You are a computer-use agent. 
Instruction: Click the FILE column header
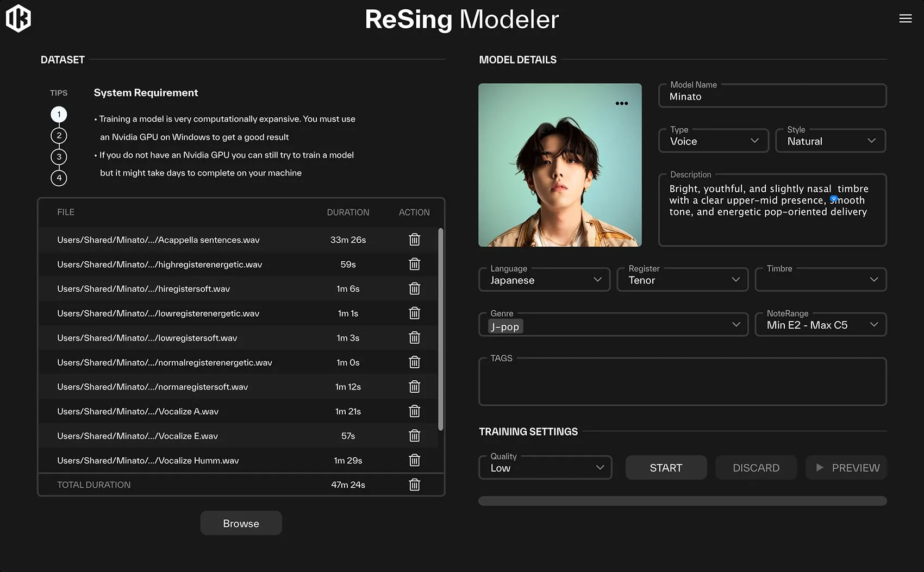(x=66, y=212)
